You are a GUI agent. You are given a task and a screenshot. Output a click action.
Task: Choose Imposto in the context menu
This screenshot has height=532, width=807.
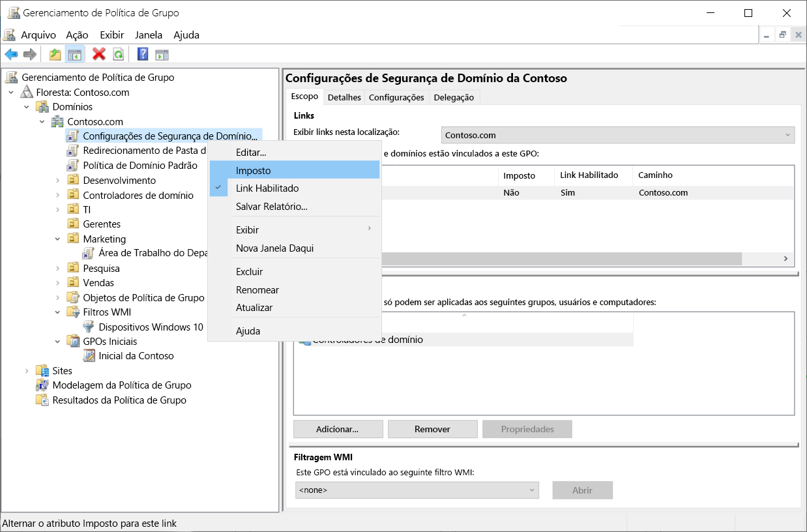294,170
